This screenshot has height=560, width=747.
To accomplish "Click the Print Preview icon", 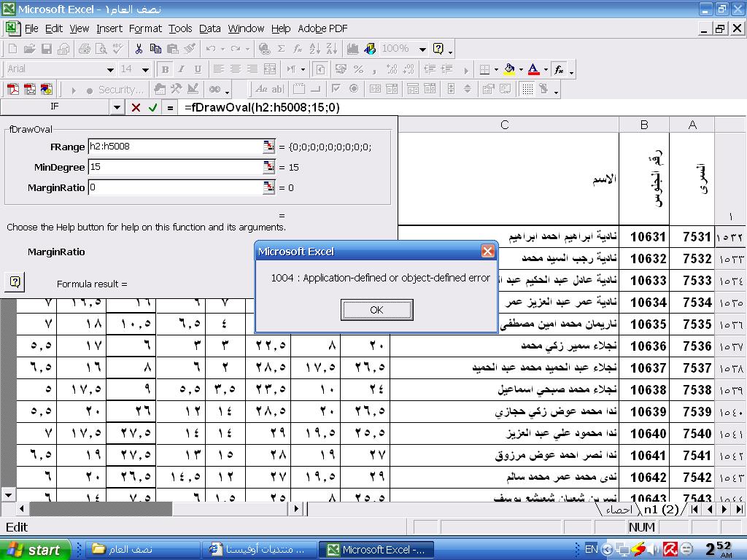I will (x=101, y=49).
